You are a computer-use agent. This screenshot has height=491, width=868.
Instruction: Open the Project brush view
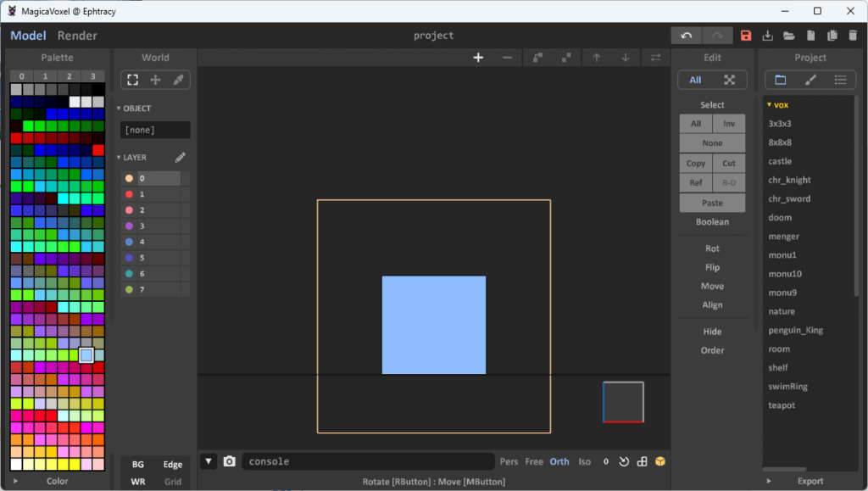coord(810,80)
